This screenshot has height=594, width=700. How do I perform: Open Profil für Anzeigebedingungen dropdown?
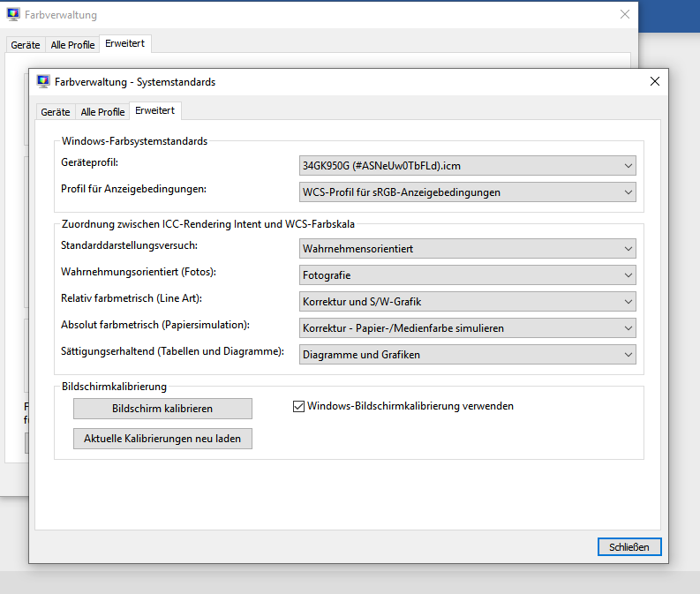click(x=468, y=192)
